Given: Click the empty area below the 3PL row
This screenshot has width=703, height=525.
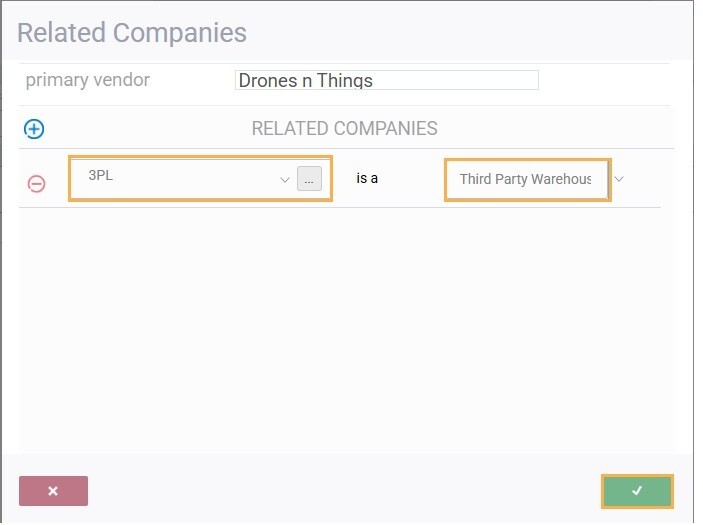Looking at the screenshot, I should [x=345, y=332].
